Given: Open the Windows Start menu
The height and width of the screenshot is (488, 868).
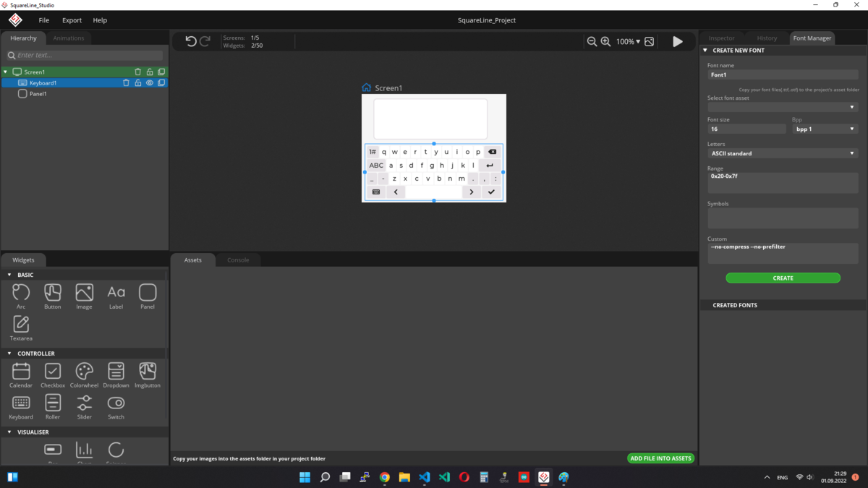Looking at the screenshot, I should (305, 477).
